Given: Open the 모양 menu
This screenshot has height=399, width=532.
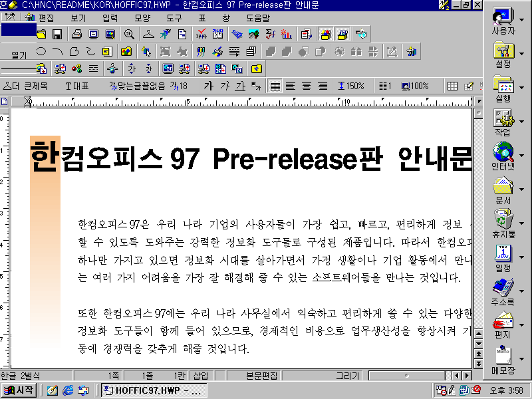Looking at the screenshot, I should pos(142,18).
